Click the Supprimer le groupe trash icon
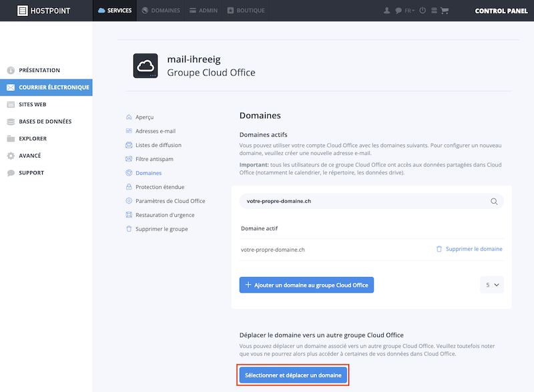Viewport: 534px width, 392px height. tap(129, 229)
